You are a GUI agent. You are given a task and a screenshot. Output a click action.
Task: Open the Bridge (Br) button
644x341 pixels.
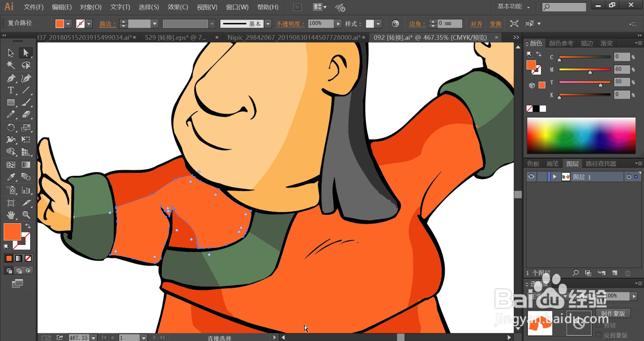coord(297,7)
